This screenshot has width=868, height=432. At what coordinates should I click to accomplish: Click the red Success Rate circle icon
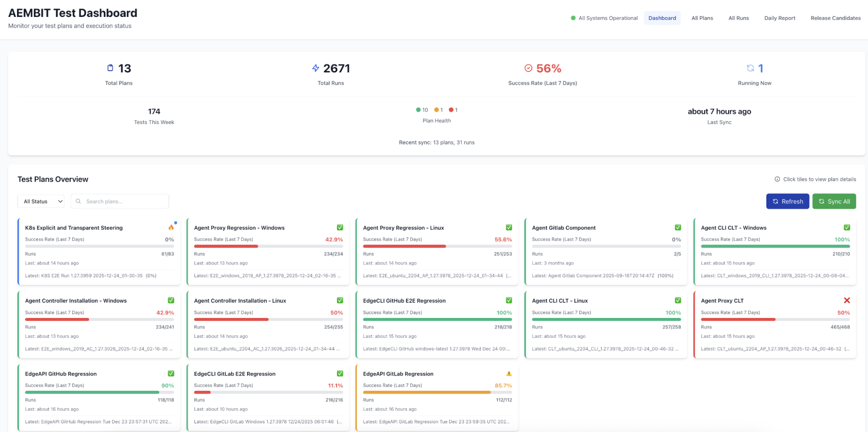click(x=528, y=68)
